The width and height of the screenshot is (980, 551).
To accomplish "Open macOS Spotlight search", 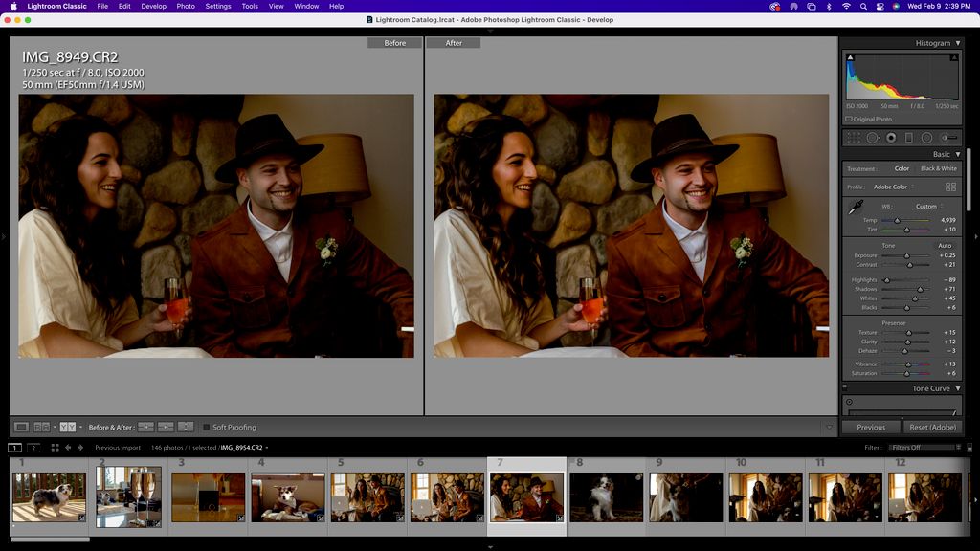I will click(863, 7).
